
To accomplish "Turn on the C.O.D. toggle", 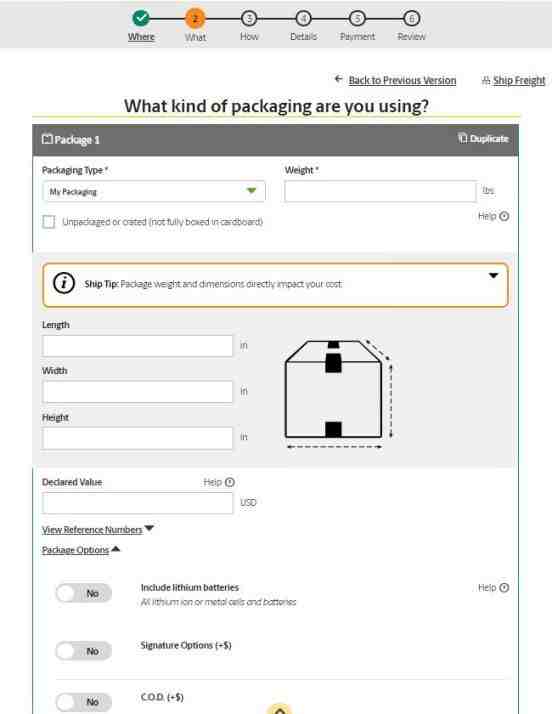I will [x=84, y=702].
